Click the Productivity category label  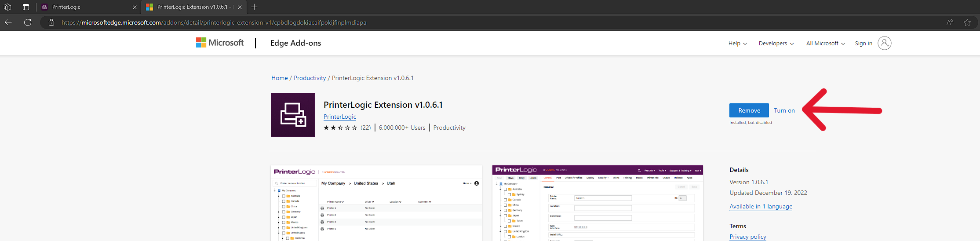tap(449, 128)
